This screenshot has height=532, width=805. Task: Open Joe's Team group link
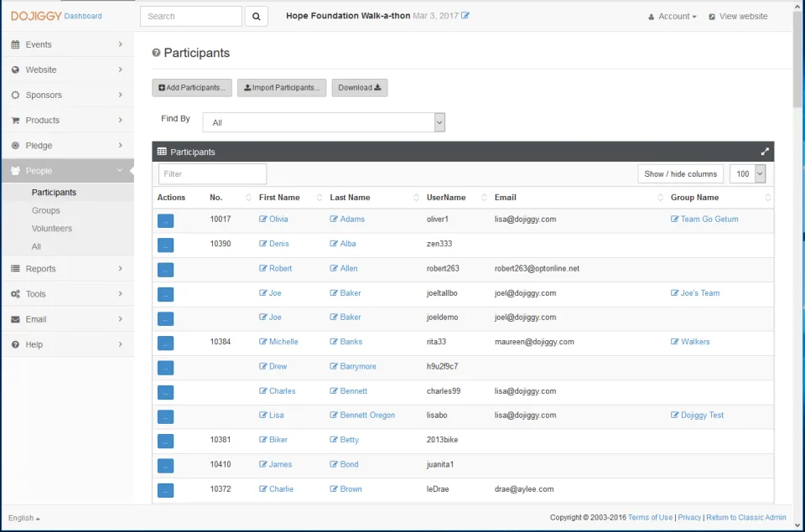(x=699, y=293)
